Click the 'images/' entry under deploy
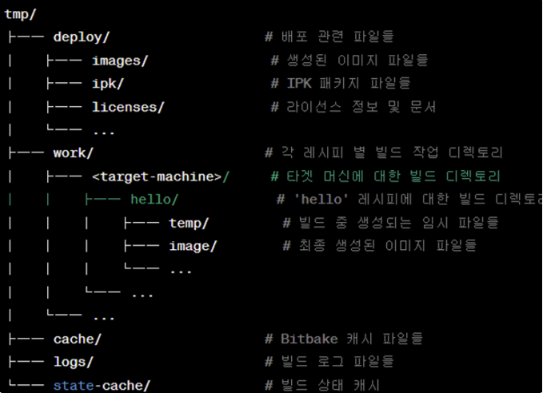This screenshot has width=543, height=393. tap(120, 61)
